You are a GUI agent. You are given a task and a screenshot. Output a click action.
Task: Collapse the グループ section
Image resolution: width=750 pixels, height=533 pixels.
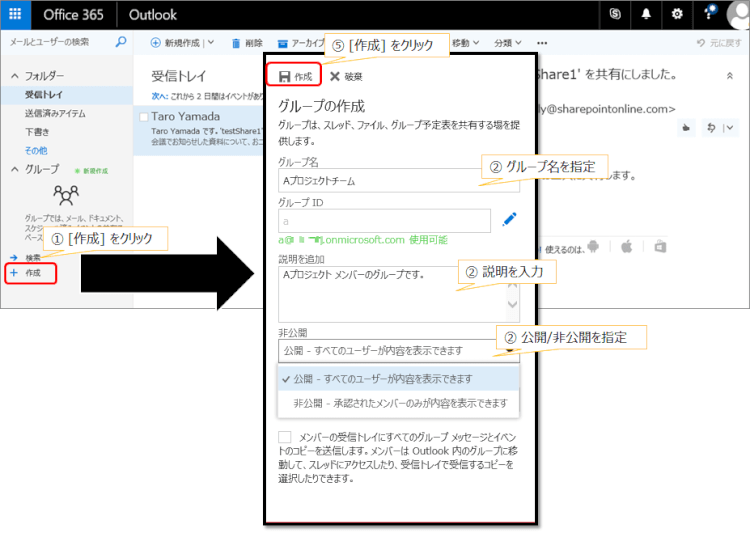pos(15,169)
